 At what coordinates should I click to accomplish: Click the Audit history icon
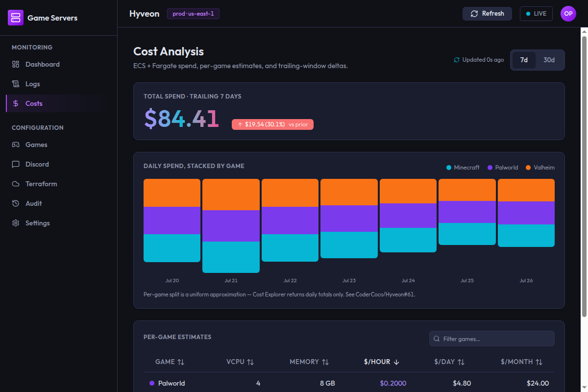(x=16, y=203)
